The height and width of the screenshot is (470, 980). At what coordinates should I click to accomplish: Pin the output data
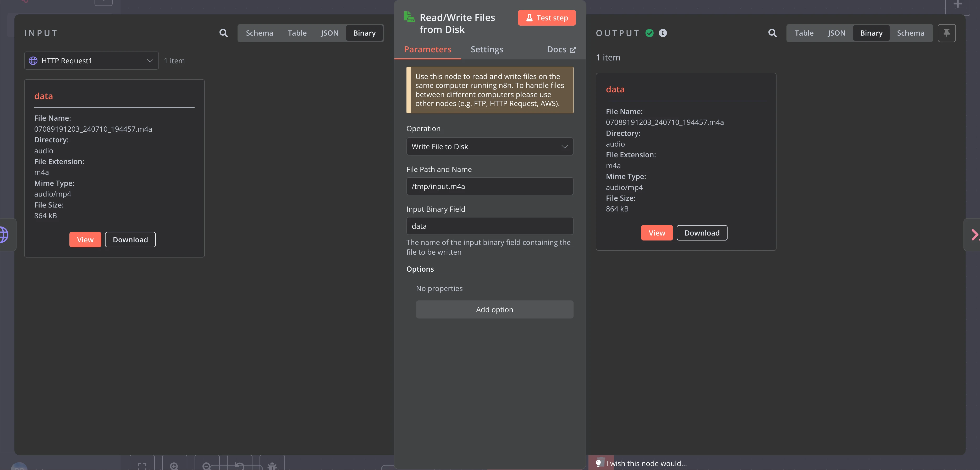946,33
